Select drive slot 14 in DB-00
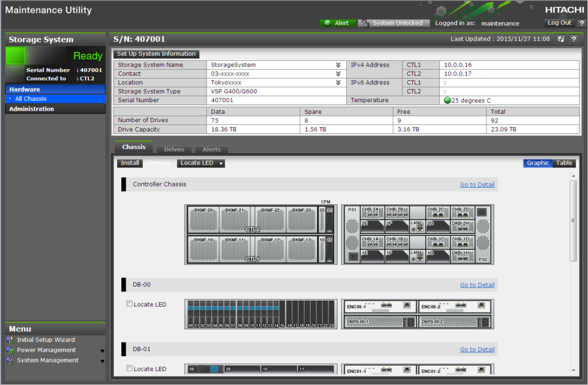Image resolution: width=588 pixels, height=385 pixels. [x=276, y=314]
